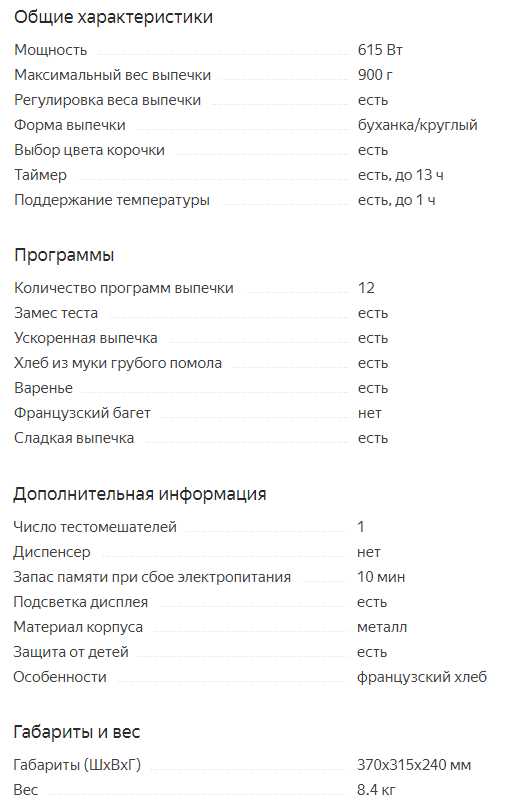Image resolution: width=510 pixels, height=810 pixels.
Task: Click the '12' programs count value
Action: [366, 288]
